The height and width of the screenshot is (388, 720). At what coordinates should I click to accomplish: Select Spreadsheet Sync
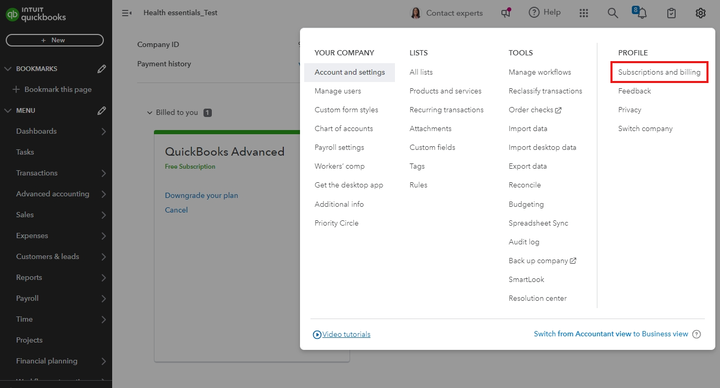(x=538, y=223)
